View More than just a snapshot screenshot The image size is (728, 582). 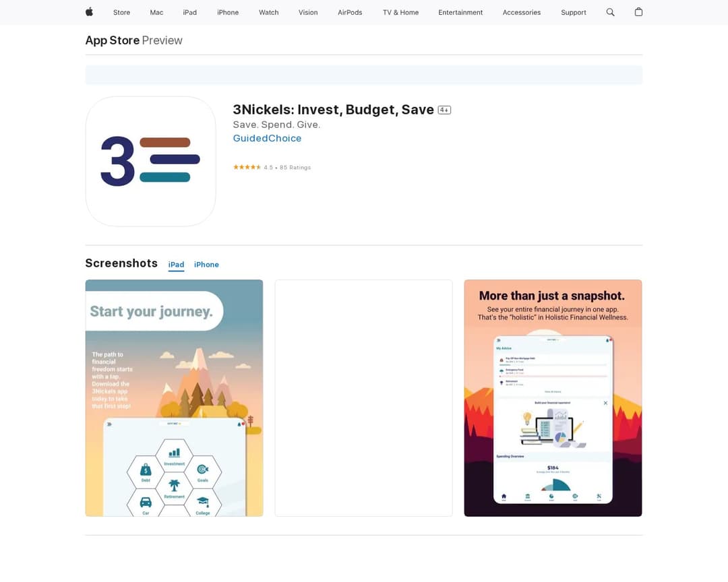tap(553, 397)
